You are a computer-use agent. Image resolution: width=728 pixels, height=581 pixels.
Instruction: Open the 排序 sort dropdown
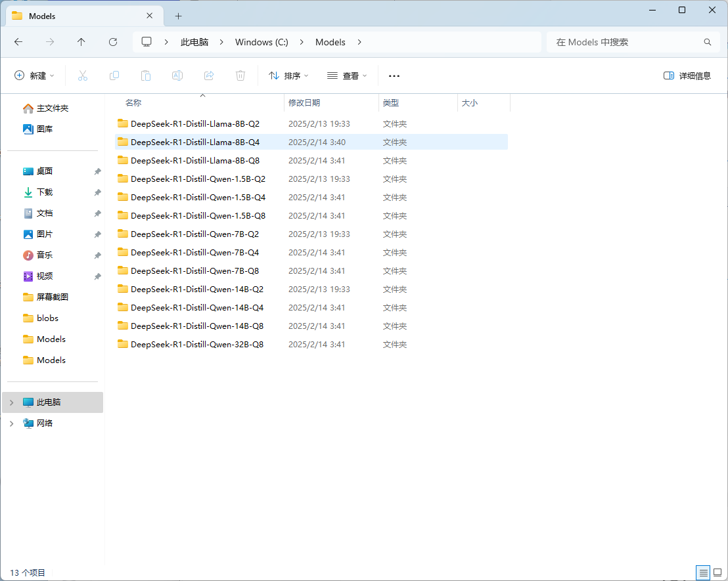point(288,75)
